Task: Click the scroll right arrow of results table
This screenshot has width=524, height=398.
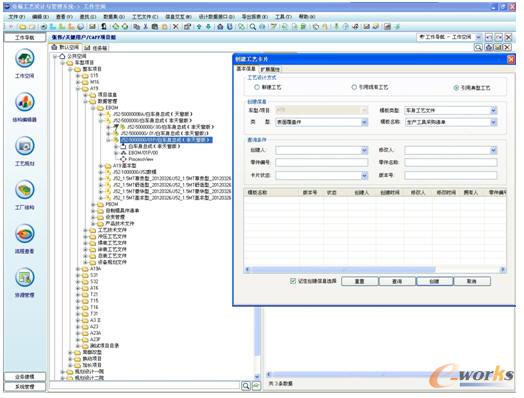Action: click(503, 269)
